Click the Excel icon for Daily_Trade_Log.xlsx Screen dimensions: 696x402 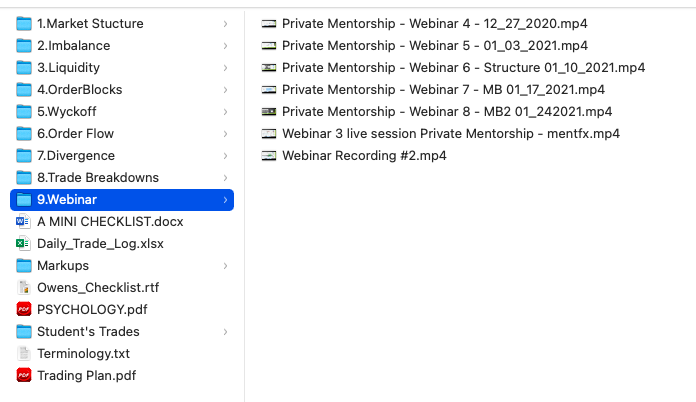[24, 243]
